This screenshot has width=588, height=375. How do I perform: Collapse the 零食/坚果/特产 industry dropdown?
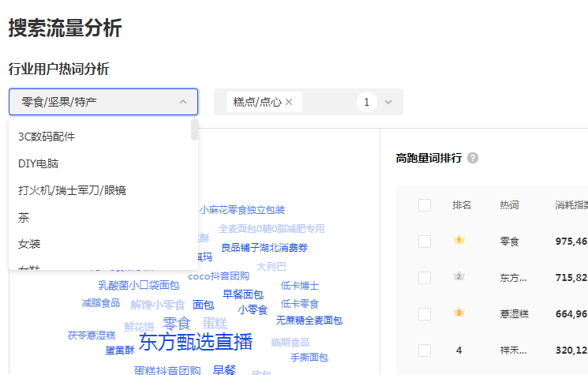[x=183, y=102]
